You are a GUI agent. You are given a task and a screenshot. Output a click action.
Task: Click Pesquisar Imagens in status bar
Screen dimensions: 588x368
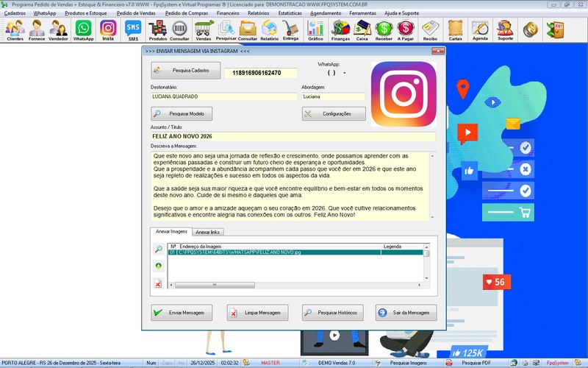[x=408, y=363]
